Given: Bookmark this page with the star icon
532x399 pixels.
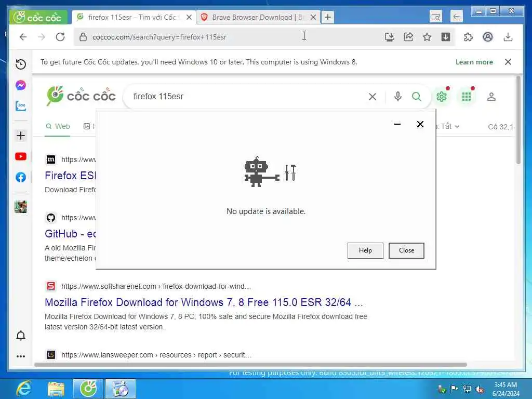Looking at the screenshot, I should coord(427,37).
